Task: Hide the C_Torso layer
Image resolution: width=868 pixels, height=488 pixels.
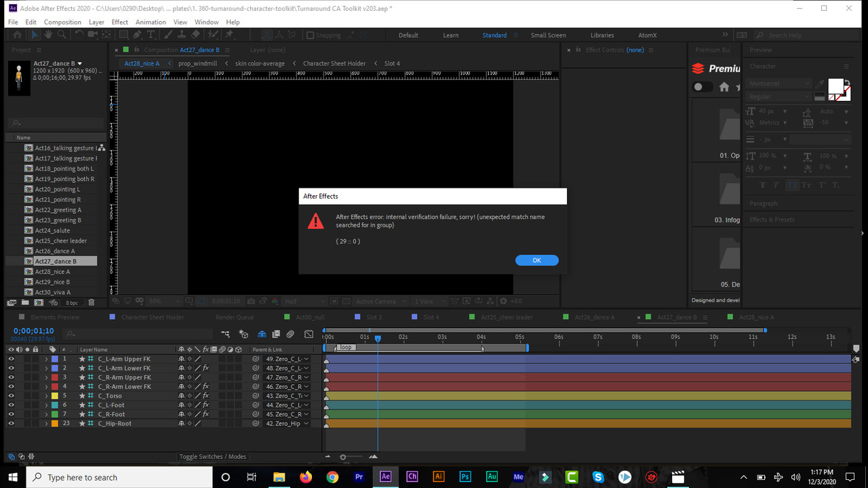Action: [11, 396]
